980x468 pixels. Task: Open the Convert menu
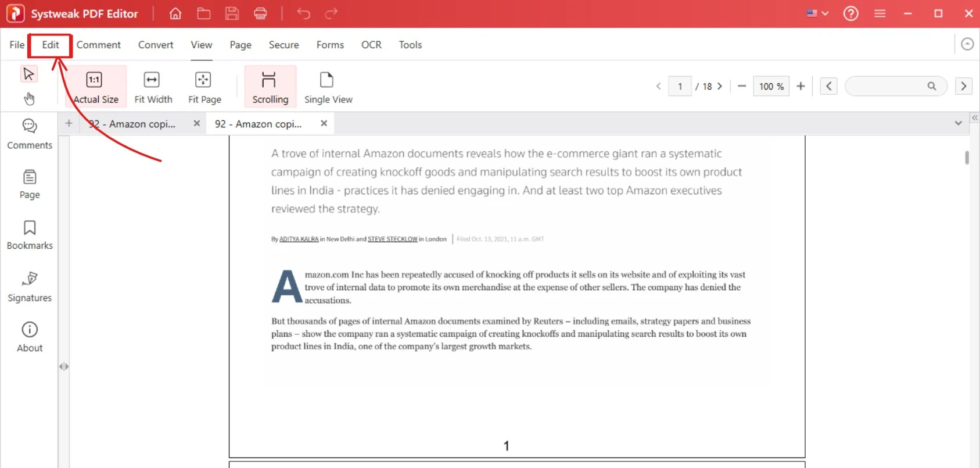tap(156, 45)
